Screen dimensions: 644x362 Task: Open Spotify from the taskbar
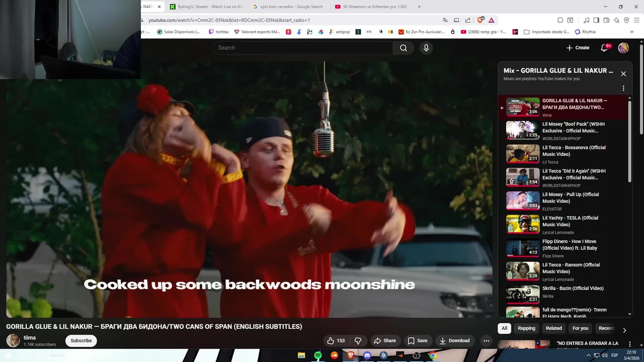coord(318,355)
